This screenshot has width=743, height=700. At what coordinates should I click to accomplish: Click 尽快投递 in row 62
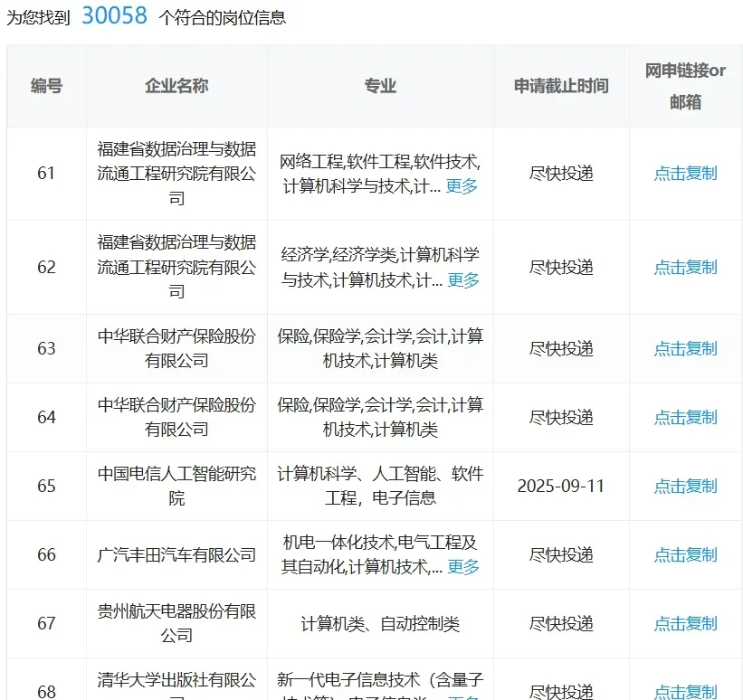click(x=561, y=267)
